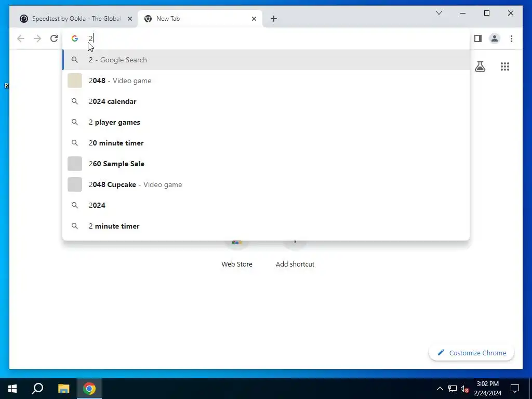This screenshot has width=532, height=399.
Task: Open the Chrome Labs flask icon
Action: [x=480, y=66]
